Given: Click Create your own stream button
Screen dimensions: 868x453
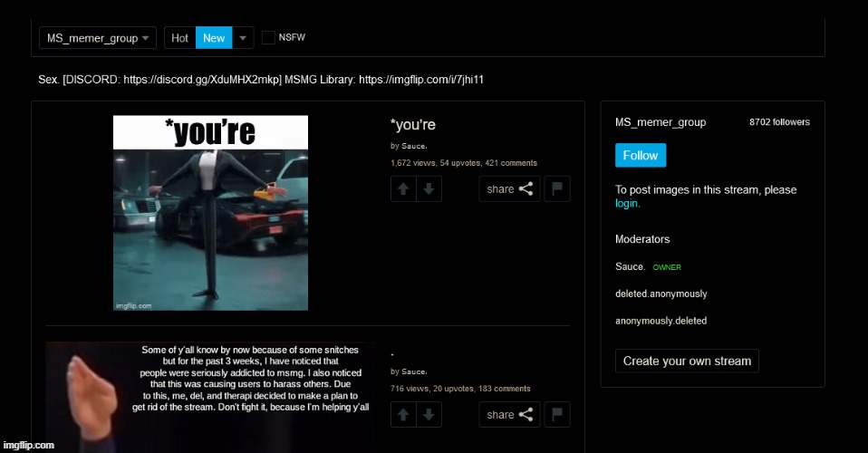Looking at the screenshot, I should [x=687, y=361].
